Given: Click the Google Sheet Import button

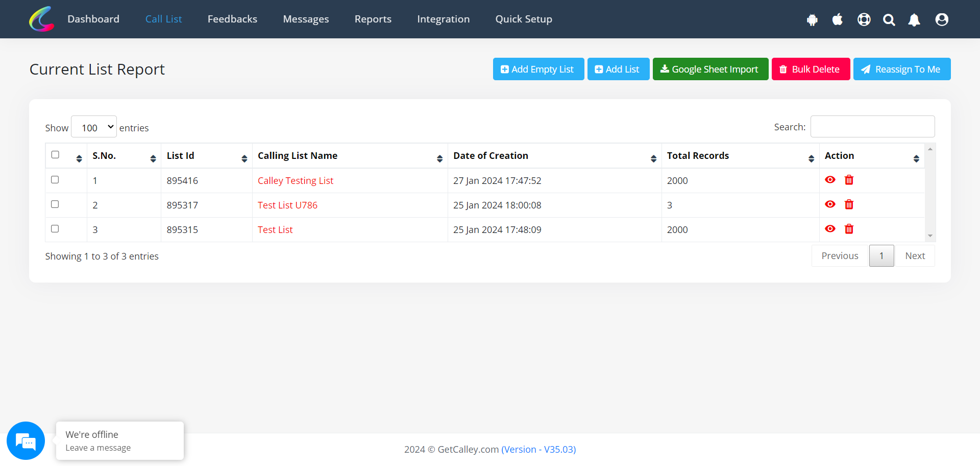Looking at the screenshot, I should [710, 69].
